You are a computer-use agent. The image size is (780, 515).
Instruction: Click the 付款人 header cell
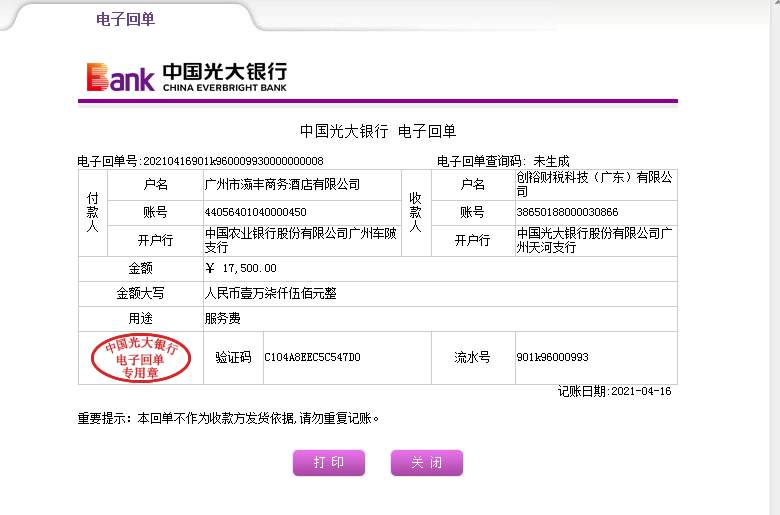click(x=93, y=213)
